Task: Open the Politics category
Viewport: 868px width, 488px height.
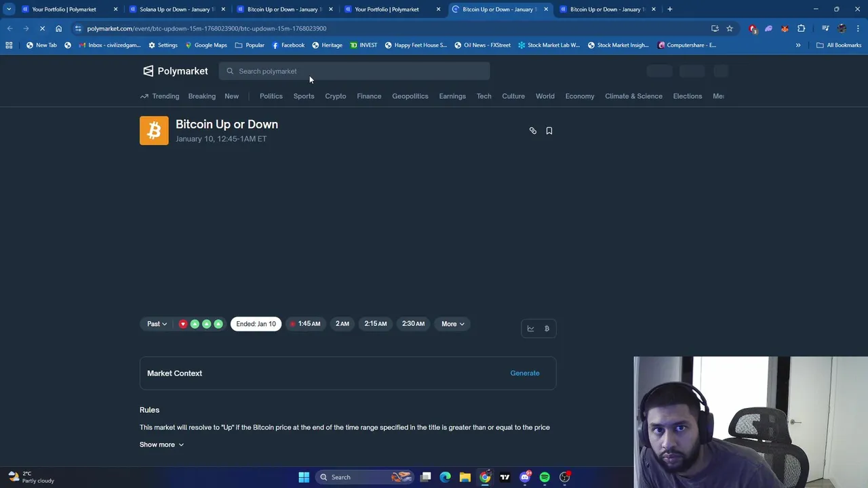Action: pos(271,96)
